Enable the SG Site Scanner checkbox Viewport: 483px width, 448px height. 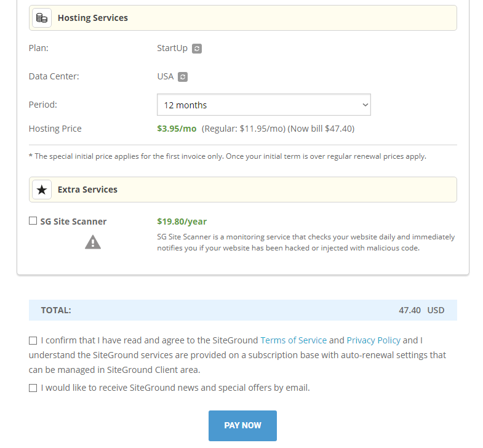click(33, 221)
